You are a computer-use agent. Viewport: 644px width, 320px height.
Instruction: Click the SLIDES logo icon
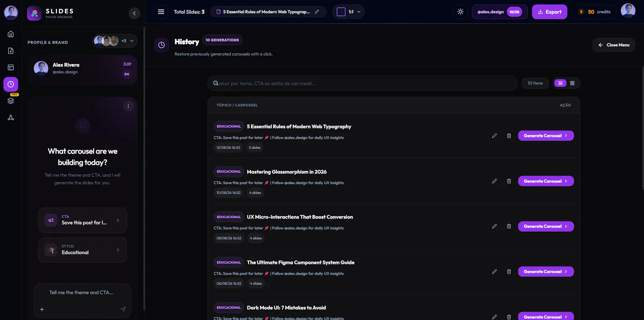[34, 13]
